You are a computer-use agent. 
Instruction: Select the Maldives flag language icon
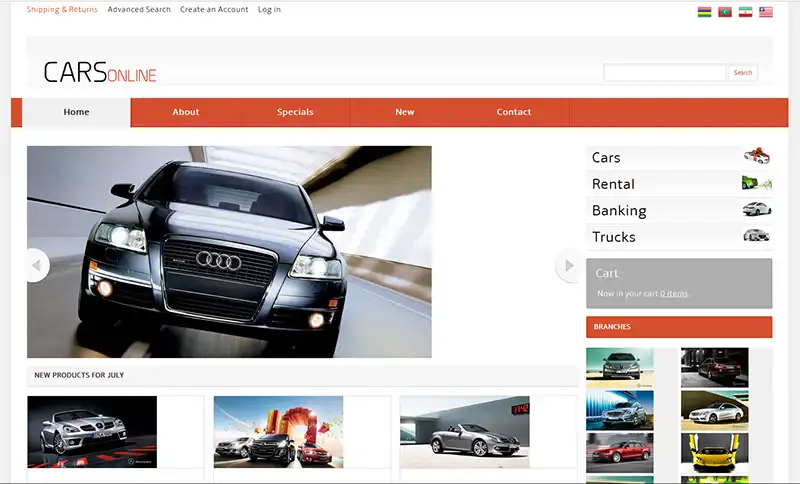[724, 12]
